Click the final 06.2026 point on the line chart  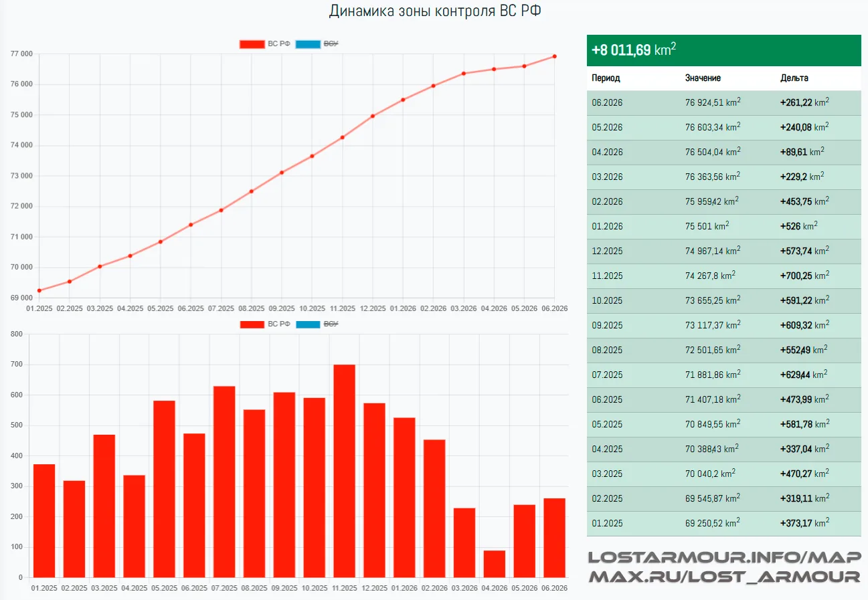(555, 56)
